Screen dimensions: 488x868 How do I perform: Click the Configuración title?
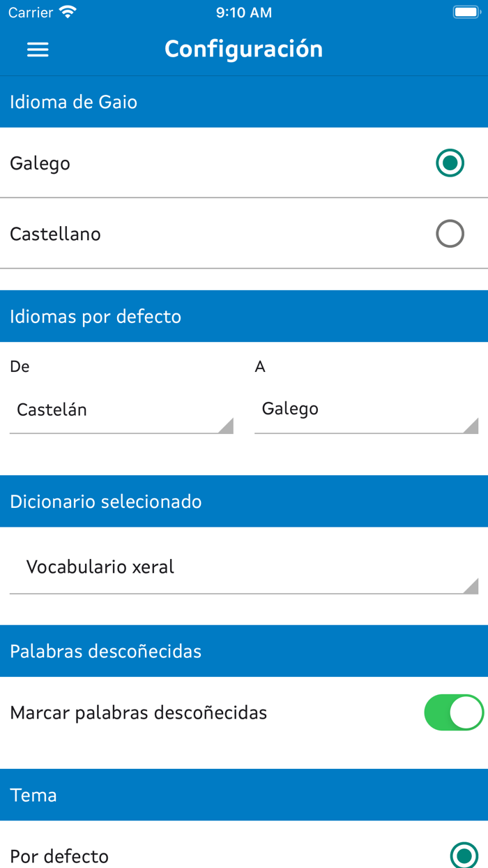243,49
